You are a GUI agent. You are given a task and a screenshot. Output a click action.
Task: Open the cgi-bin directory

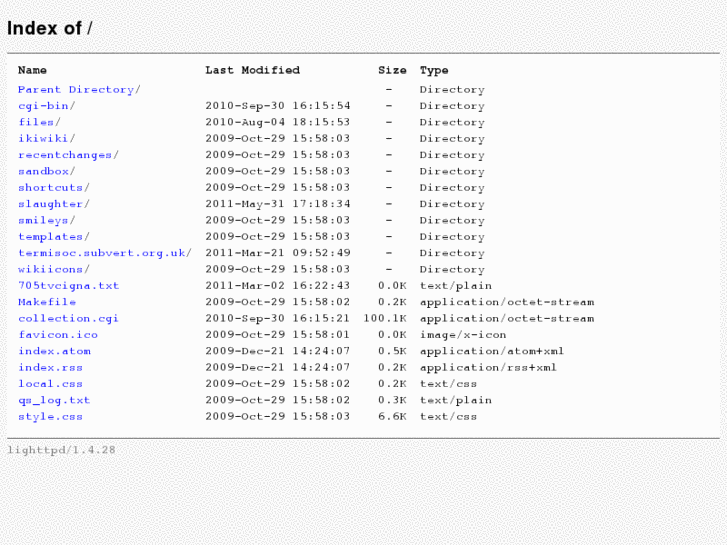pos(44,105)
